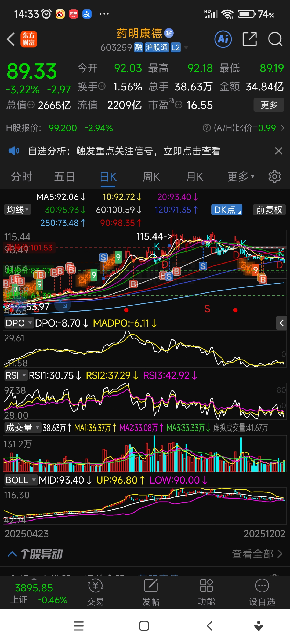Tap the MA5:92.06 moving average label
This screenshot has height=644, width=290.
click(x=61, y=197)
